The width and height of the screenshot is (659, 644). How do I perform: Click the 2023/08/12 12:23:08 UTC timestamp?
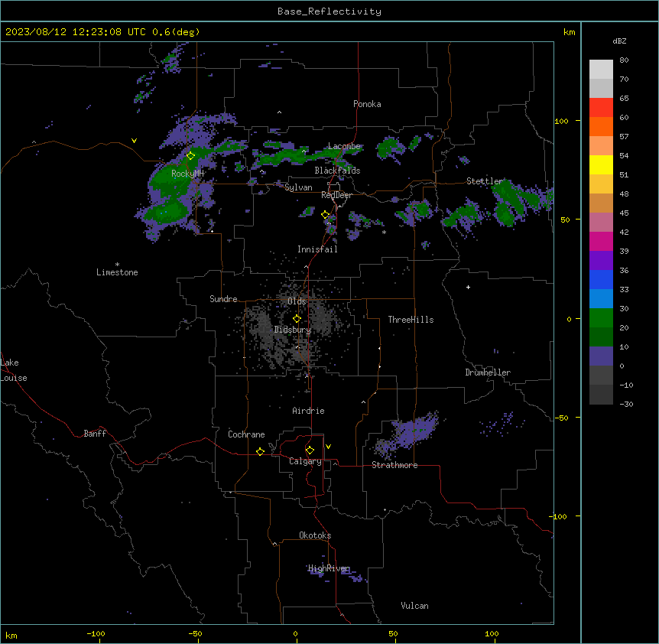point(76,32)
